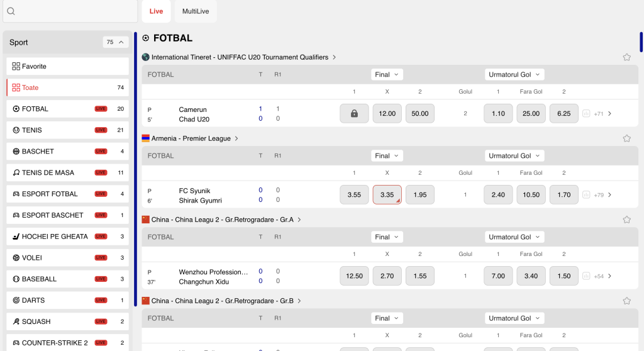This screenshot has height=351, width=644.
Task: Select odds 7.00 next goal Wenzhou
Action: [498, 276]
